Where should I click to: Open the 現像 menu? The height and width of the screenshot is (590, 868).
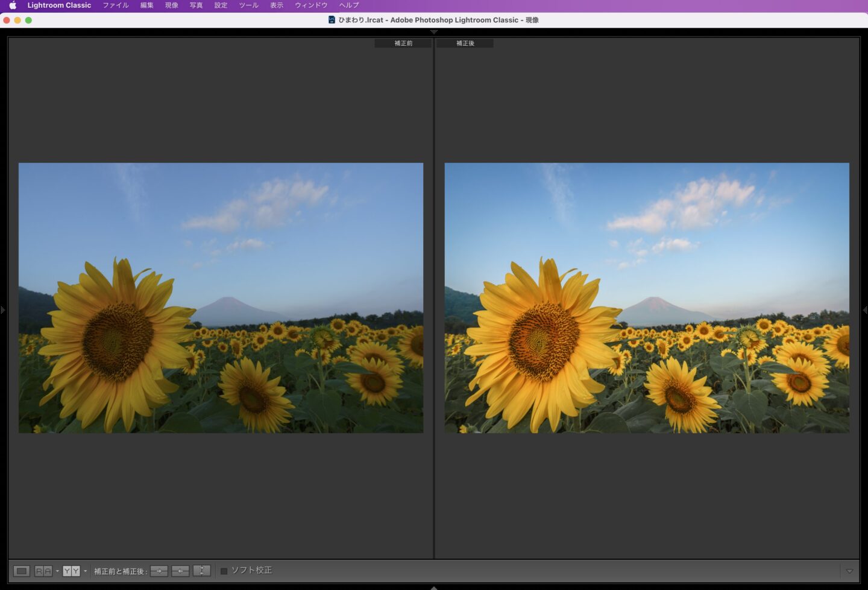pos(171,5)
